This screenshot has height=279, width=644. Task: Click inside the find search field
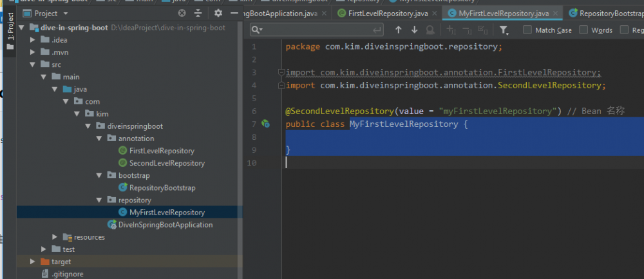[322, 30]
